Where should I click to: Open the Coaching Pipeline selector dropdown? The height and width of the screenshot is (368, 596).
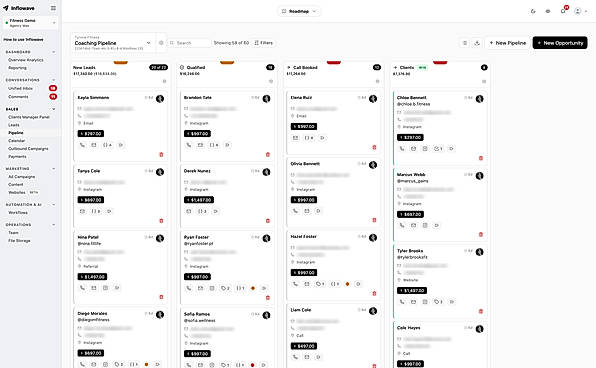point(112,43)
